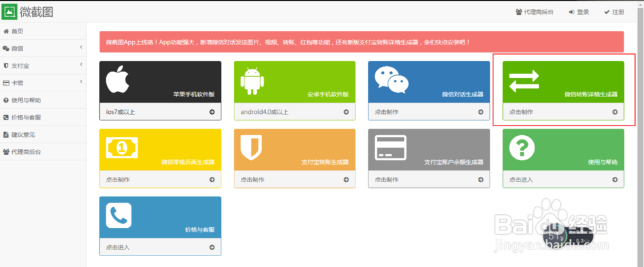Click the 苹果手机软件版 label
This screenshot has height=267, width=644.
click(x=194, y=95)
